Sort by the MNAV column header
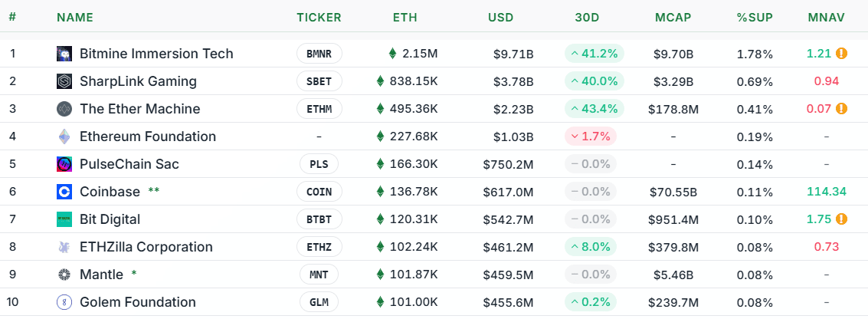The width and height of the screenshot is (868, 319). 827,18
